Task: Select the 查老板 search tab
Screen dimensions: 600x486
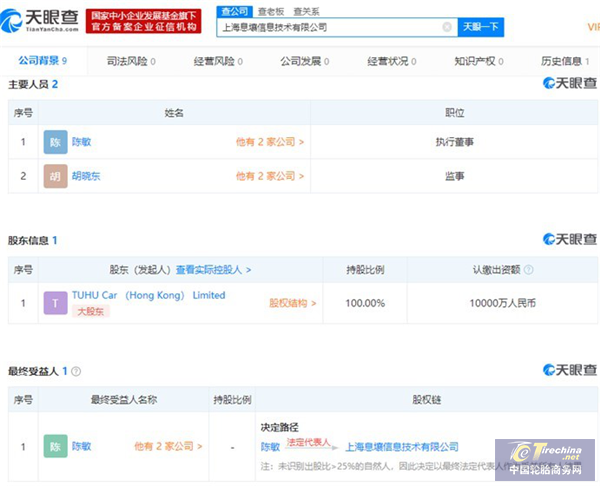Action: coord(271,11)
